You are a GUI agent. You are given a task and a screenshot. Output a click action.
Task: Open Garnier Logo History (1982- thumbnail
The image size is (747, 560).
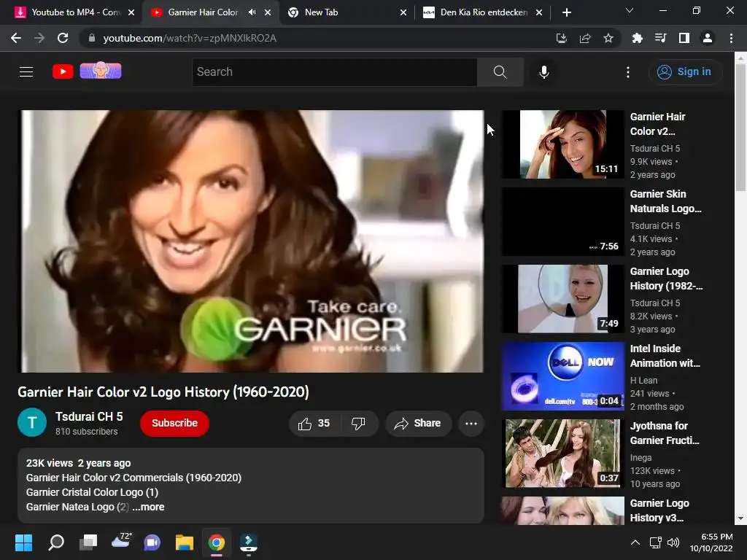(562, 298)
